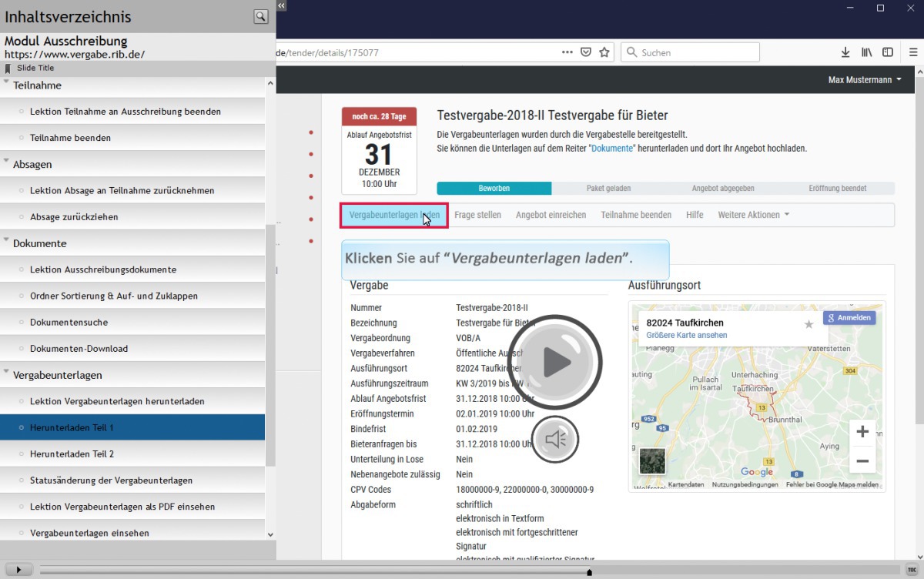Bookmark page with the star icon
This screenshot has height=579, width=924.
[604, 52]
